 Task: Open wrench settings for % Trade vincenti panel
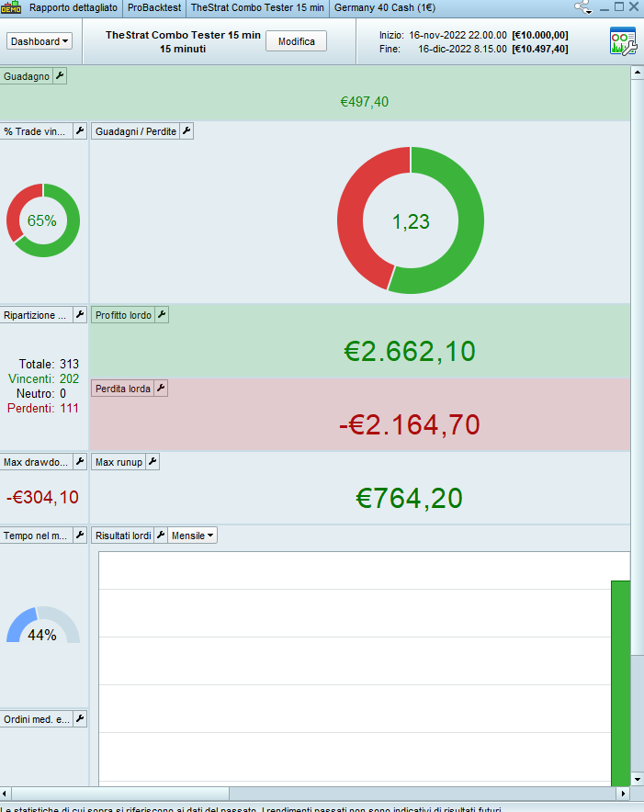tap(80, 131)
